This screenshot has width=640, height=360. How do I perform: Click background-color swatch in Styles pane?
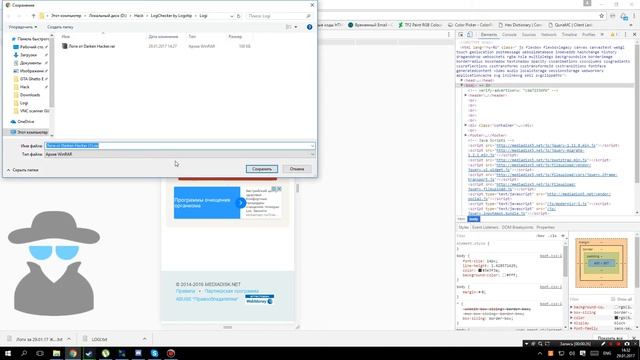504,275
